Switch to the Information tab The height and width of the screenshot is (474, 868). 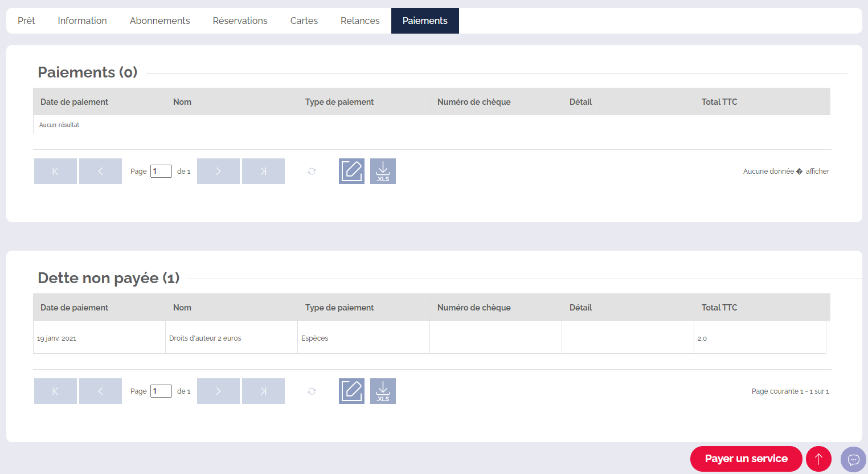(x=82, y=21)
